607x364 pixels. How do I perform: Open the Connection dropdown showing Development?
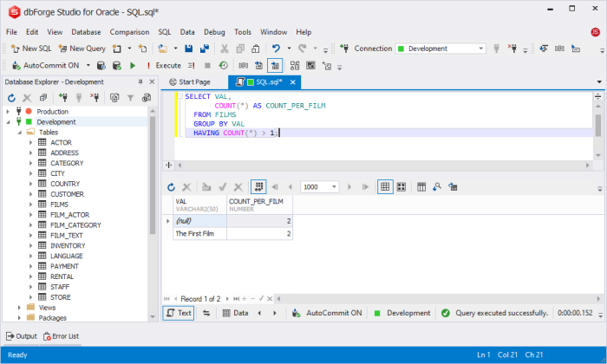tap(441, 49)
